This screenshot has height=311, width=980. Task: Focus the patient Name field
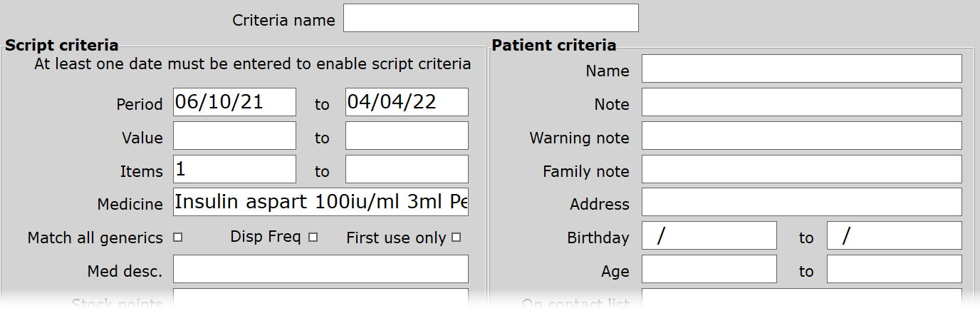[x=801, y=68]
